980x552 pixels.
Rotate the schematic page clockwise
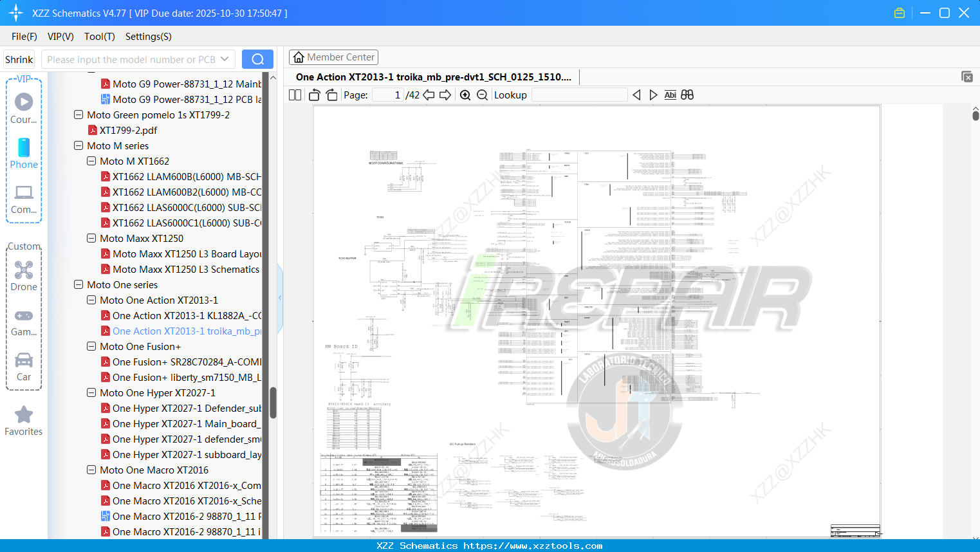331,95
